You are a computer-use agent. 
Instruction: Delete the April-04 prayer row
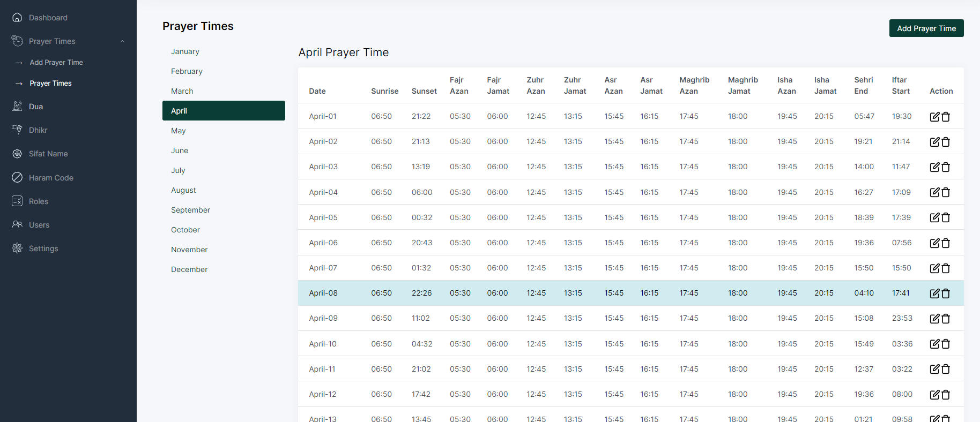[x=946, y=192]
